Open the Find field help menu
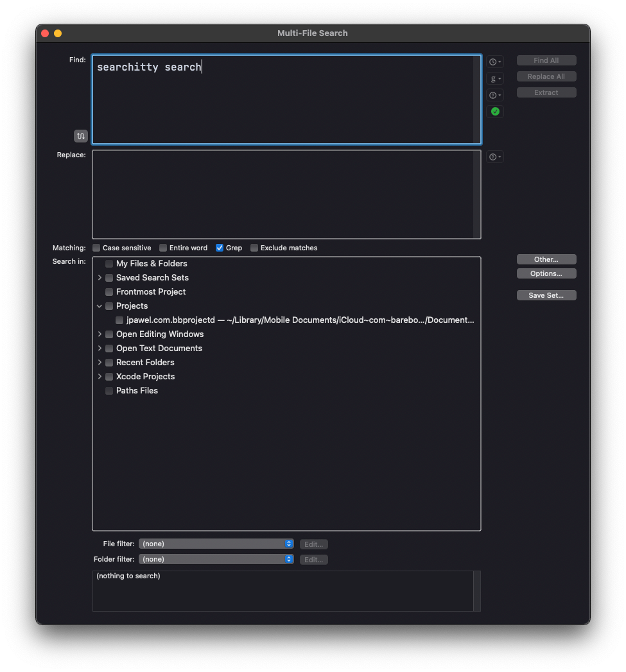626x672 pixels. click(495, 95)
